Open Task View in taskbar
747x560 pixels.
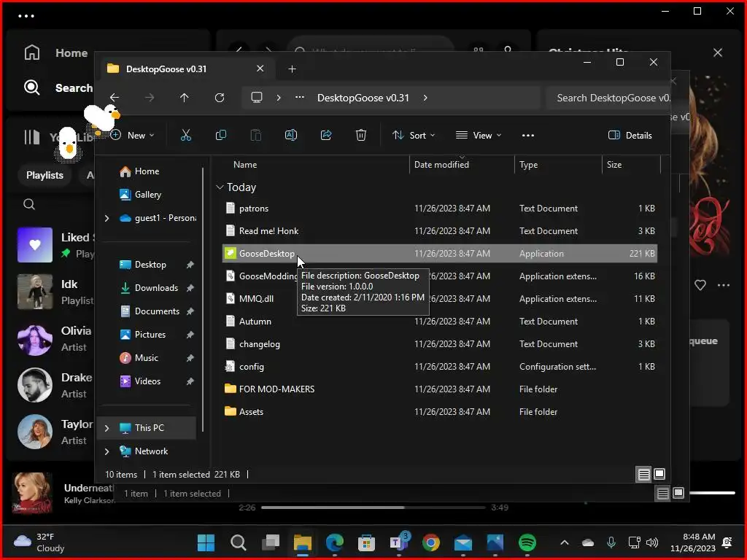click(x=271, y=542)
